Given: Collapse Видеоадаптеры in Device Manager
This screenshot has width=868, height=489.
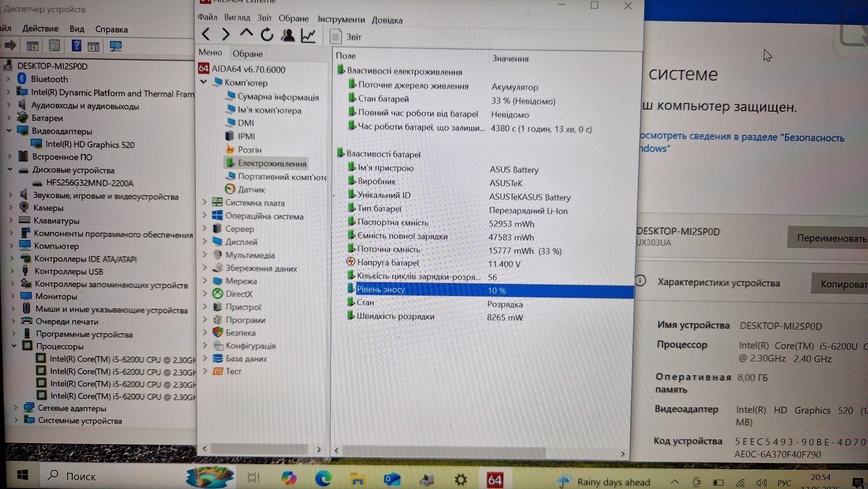Looking at the screenshot, I should pyautogui.click(x=9, y=130).
